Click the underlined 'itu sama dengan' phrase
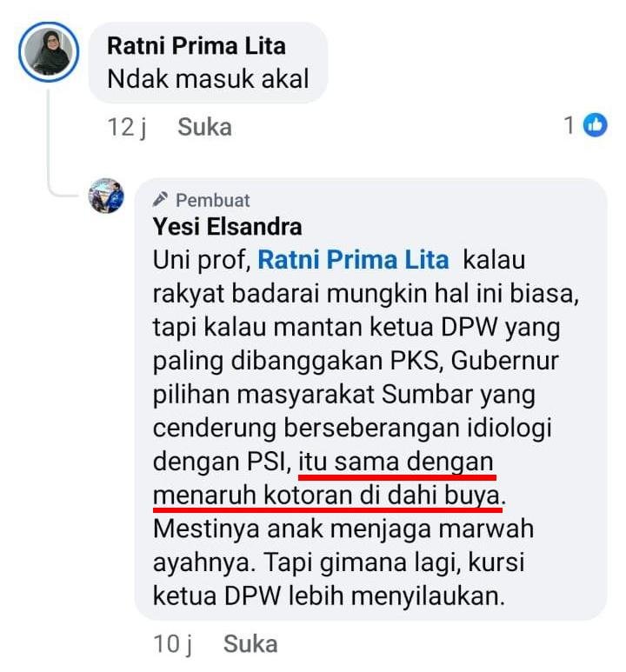626x672 pixels. coord(396,462)
